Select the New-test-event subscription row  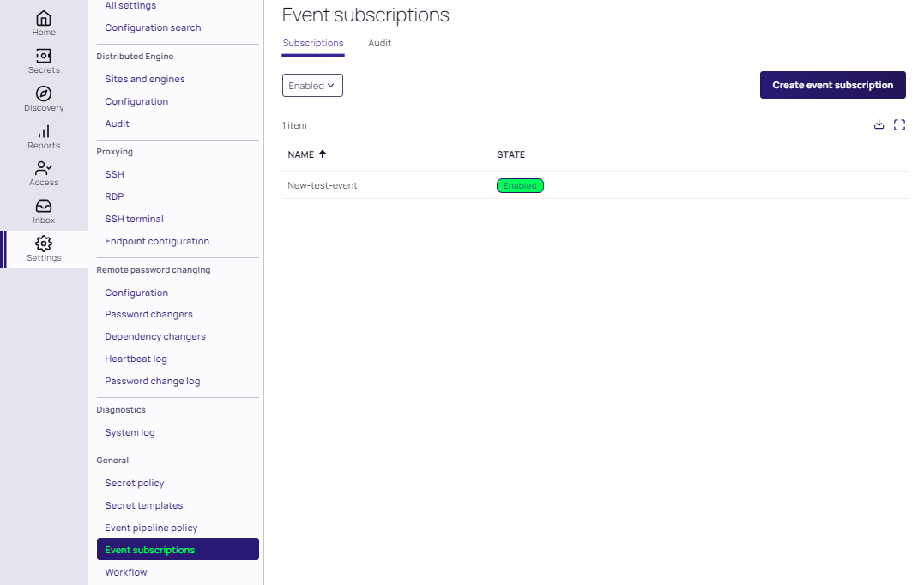click(x=322, y=184)
